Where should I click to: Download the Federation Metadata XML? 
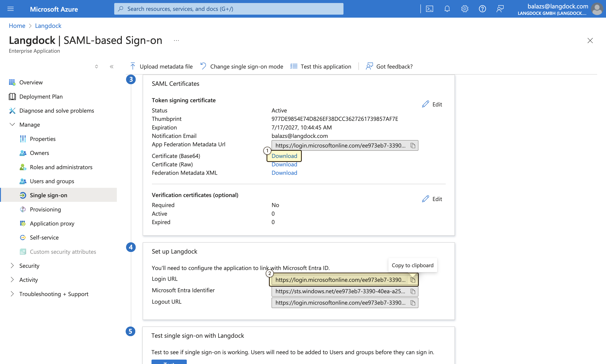point(284,173)
